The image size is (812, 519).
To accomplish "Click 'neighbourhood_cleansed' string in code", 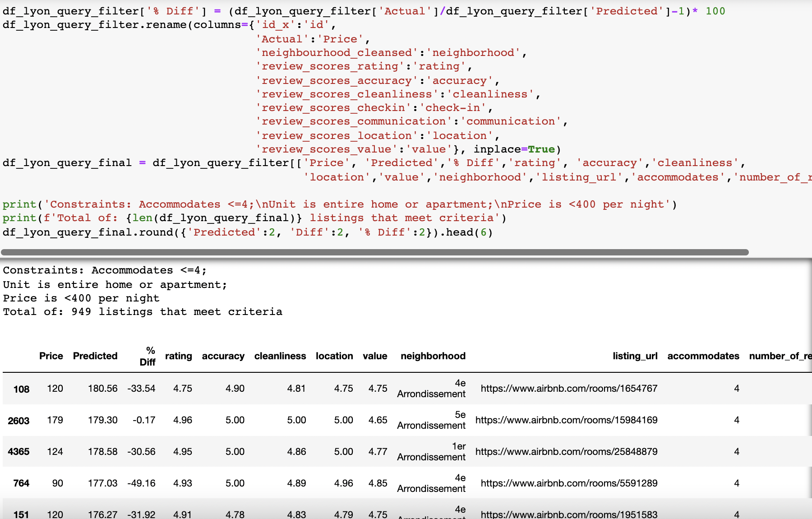I will tap(337, 53).
